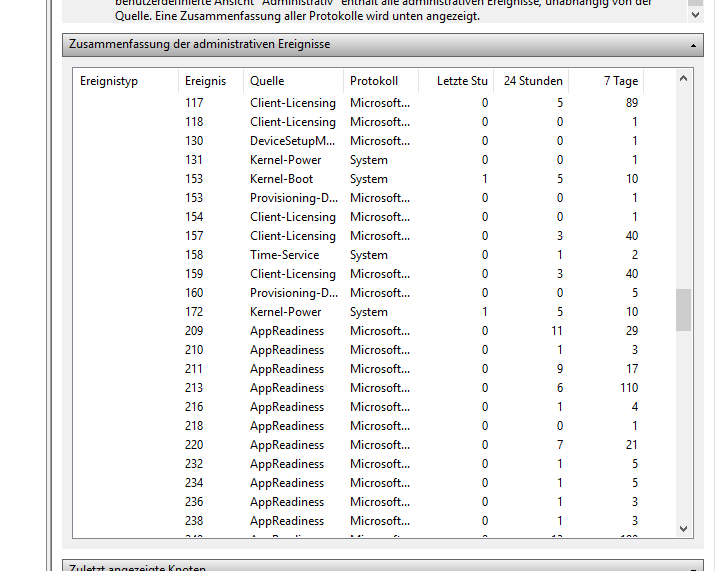Select event 236 AppReadiness row
Image resolution: width=715 pixels, height=571 pixels.
(358, 502)
